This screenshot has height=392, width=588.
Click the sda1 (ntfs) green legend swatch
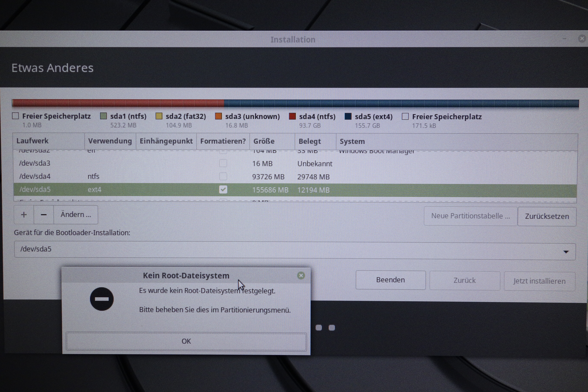coord(104,116)
